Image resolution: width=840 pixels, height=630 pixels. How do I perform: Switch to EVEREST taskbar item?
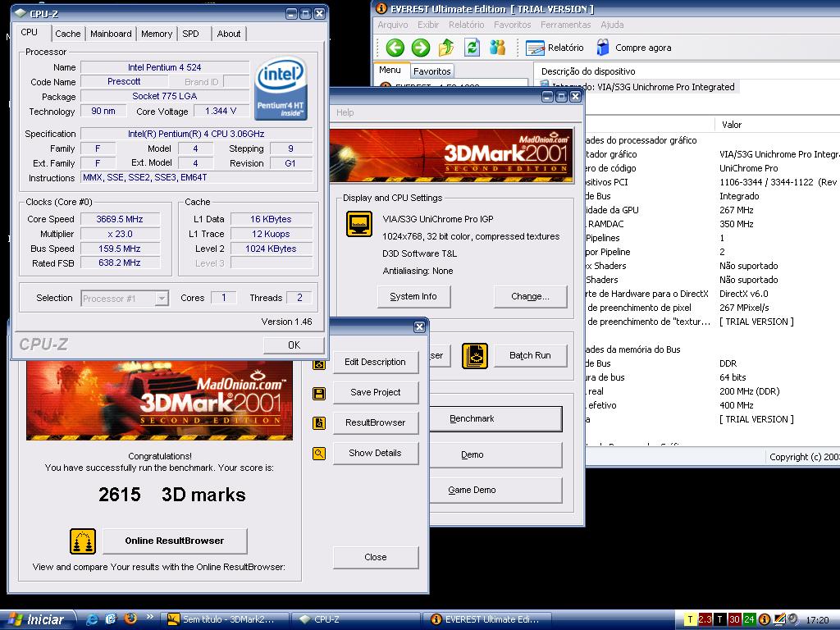[487, 619]
